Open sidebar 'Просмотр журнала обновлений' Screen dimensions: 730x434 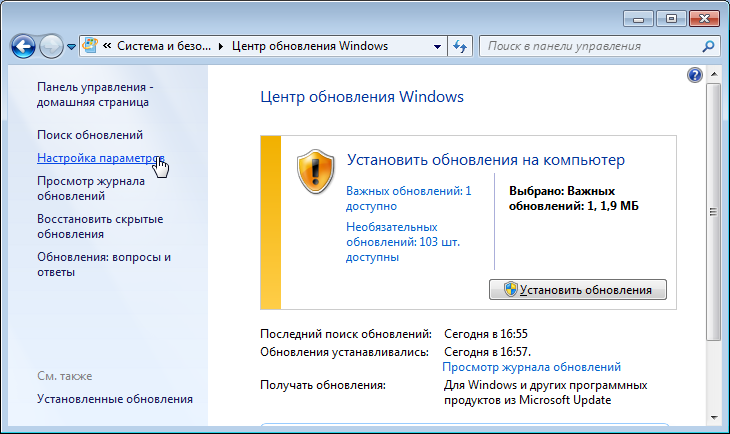pyautogui.click(x=91, y=189)
